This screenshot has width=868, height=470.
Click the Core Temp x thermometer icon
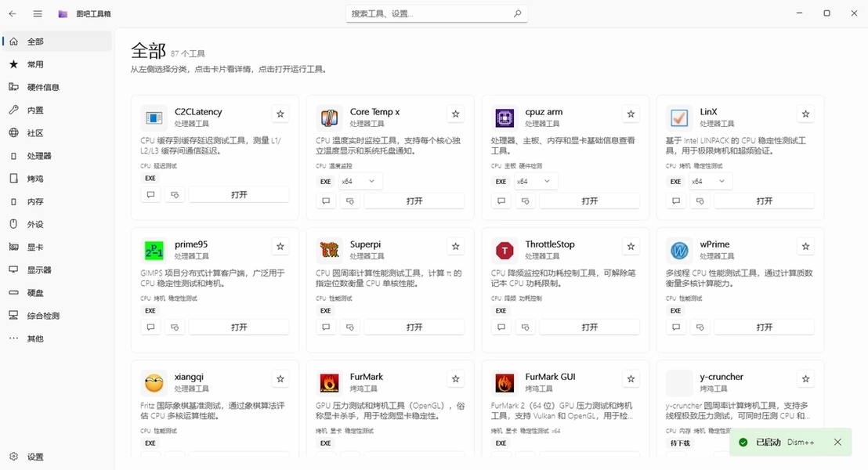329,118
